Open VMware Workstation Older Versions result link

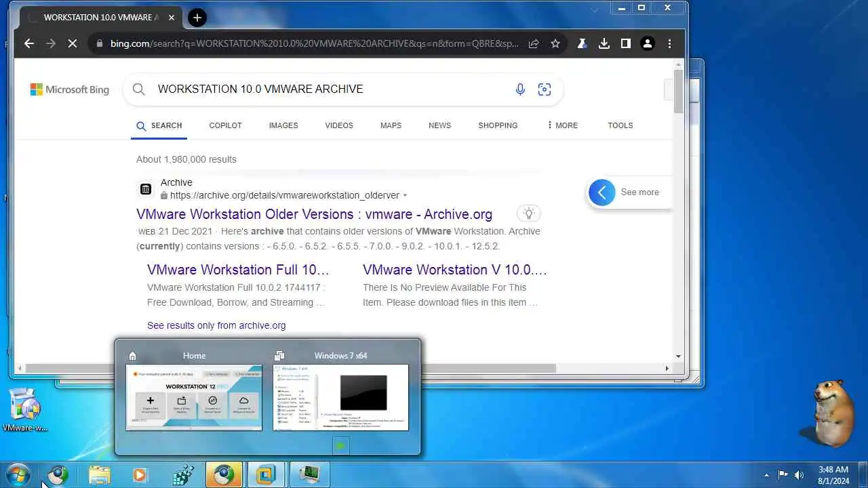pos(314,214)
